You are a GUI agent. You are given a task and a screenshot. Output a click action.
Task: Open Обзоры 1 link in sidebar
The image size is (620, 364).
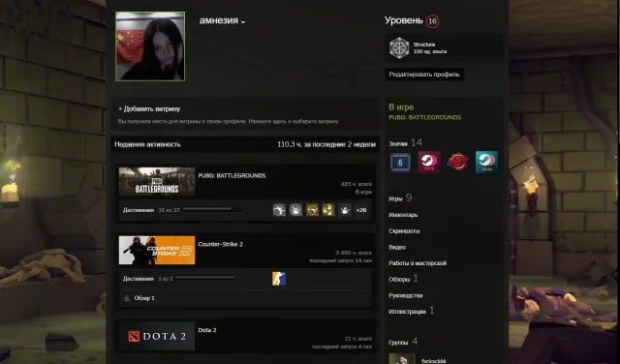(x=403, y=279)
